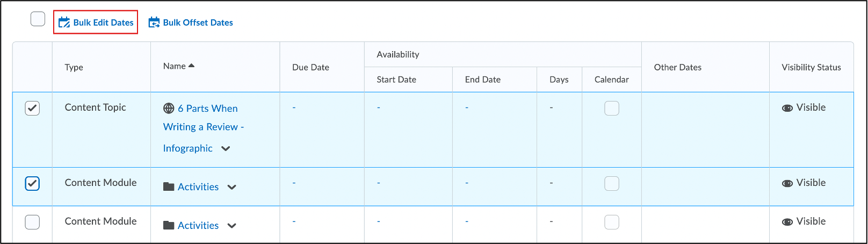
Task: Expand dropdown arrow next to Infographic topic
Action: pyautogui.click(x=226, y=149)
